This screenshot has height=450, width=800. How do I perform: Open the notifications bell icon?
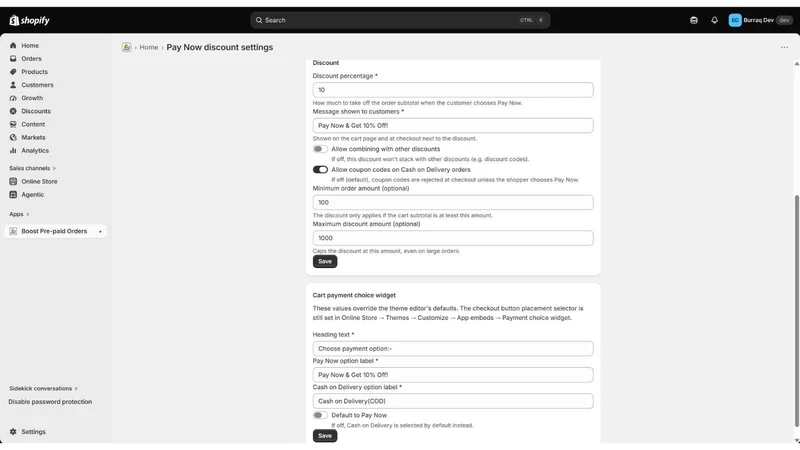(714, 20)
